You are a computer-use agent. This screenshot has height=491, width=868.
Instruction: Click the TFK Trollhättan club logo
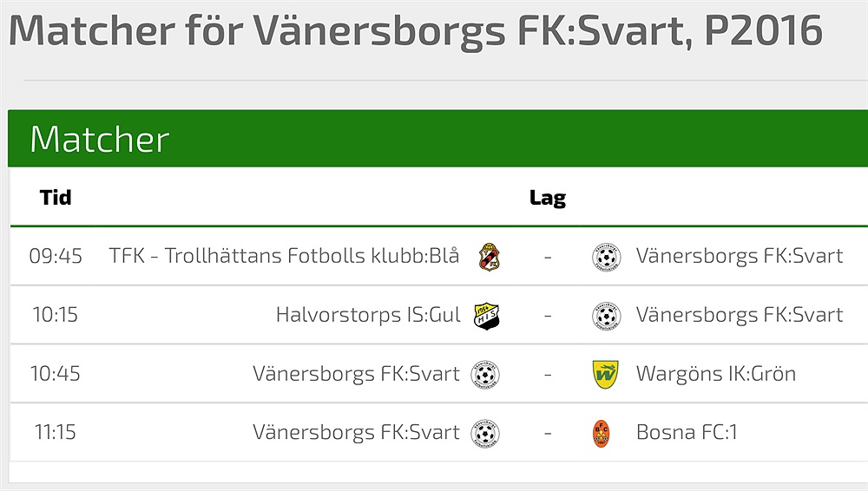coord(489,257)
